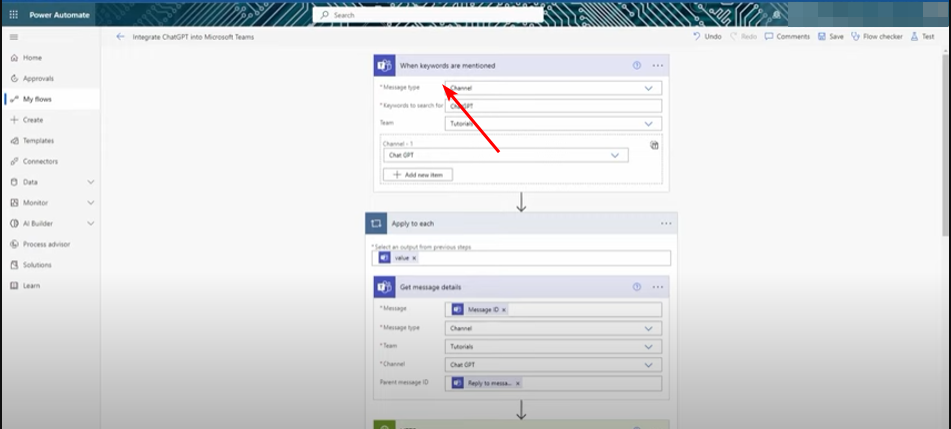The width and height of the screenshot is (951, 429).
Task: Click the Add new item button
Action: pos(418,175)
